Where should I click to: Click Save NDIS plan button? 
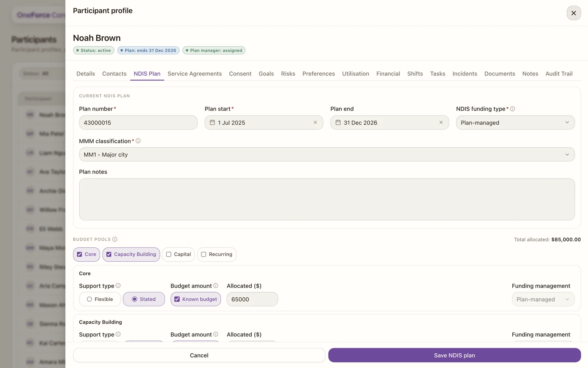(x=454, y=355)
